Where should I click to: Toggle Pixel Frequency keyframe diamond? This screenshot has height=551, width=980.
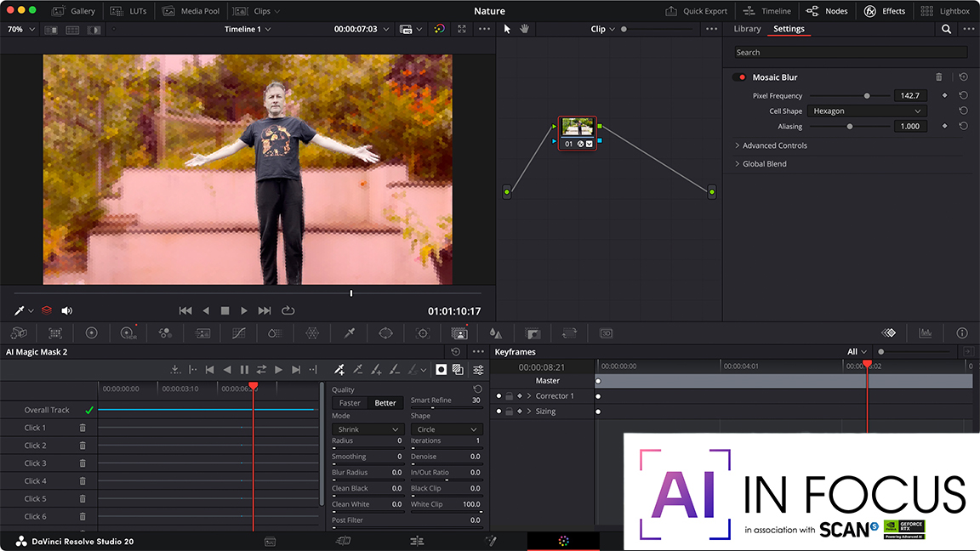click(x=944, y=95)
